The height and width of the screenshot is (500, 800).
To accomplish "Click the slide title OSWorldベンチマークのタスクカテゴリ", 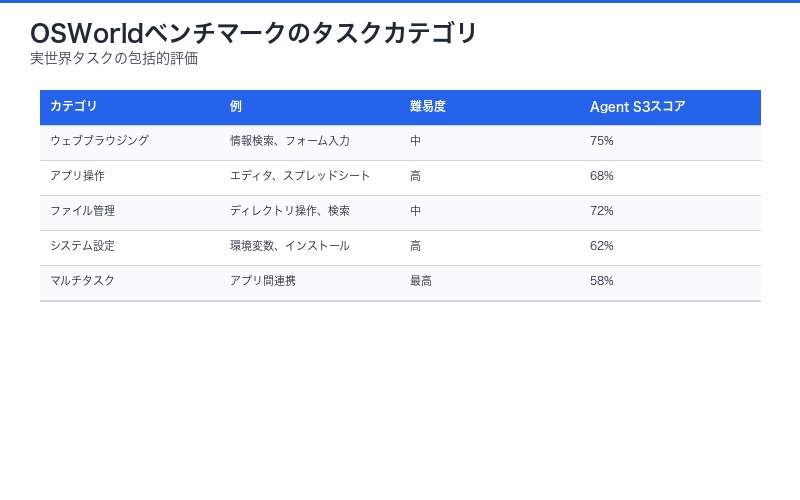I will (254, 33).
